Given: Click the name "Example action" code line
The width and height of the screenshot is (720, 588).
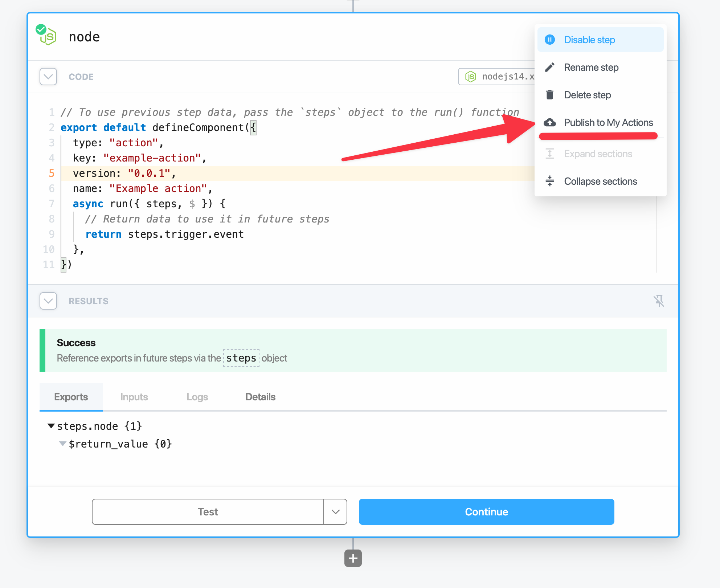Looking at the screenshot, I should point(143,188).
